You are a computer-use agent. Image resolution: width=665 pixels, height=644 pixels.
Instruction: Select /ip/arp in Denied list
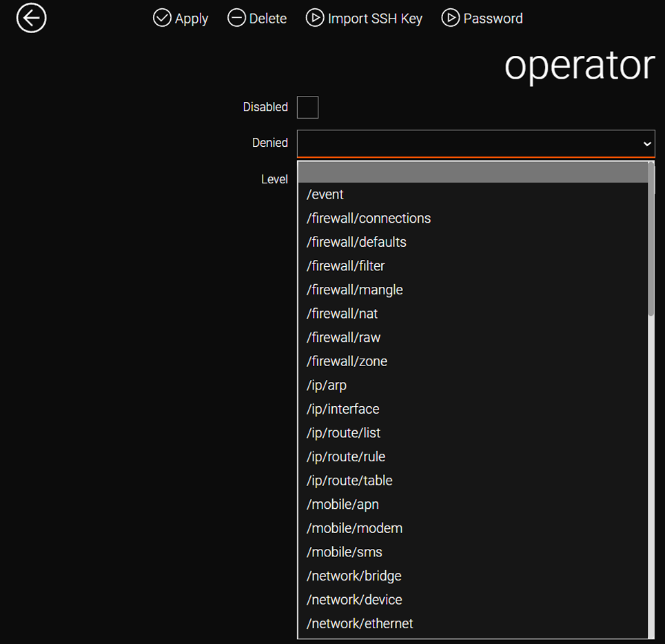pos(473,385)
